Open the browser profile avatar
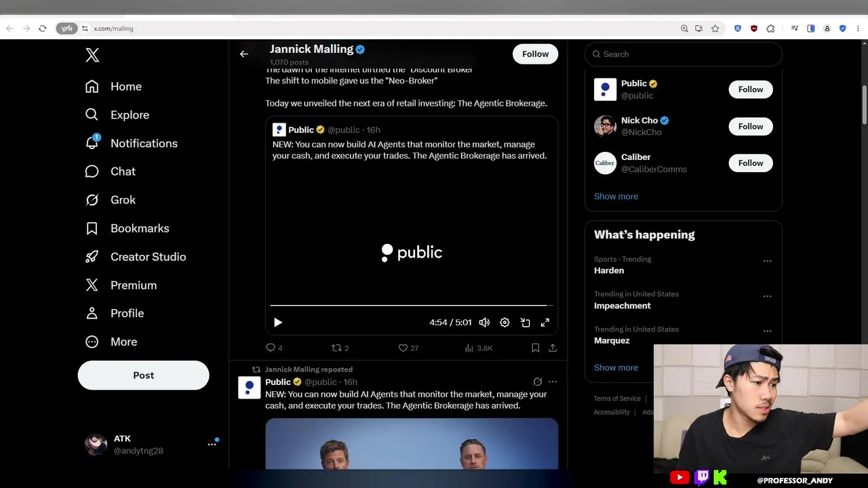This screenshot has height=488, width=868. tap(827, 28)
